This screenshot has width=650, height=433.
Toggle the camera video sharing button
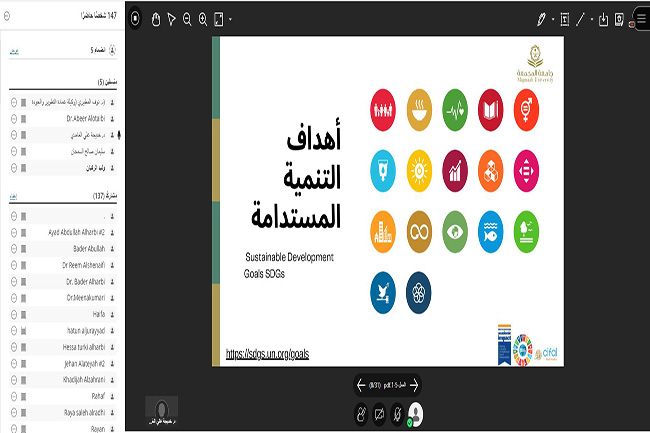point(379,414)
